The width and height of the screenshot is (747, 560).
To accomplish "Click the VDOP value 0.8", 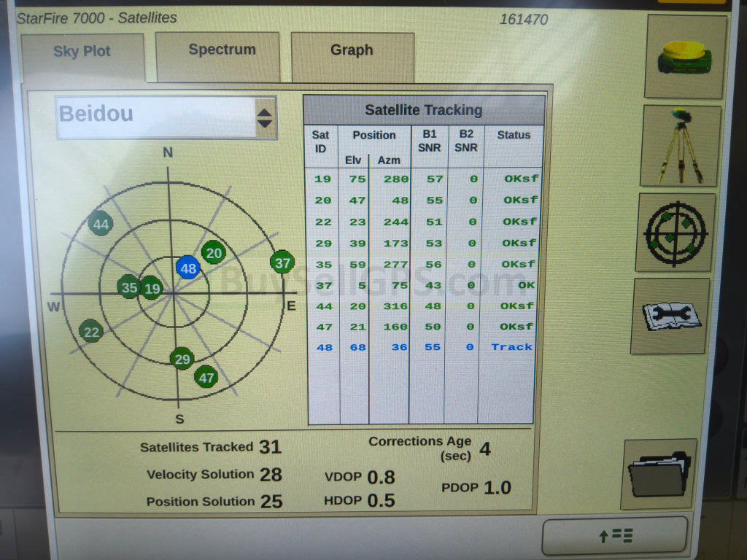I will pos(381,477).
